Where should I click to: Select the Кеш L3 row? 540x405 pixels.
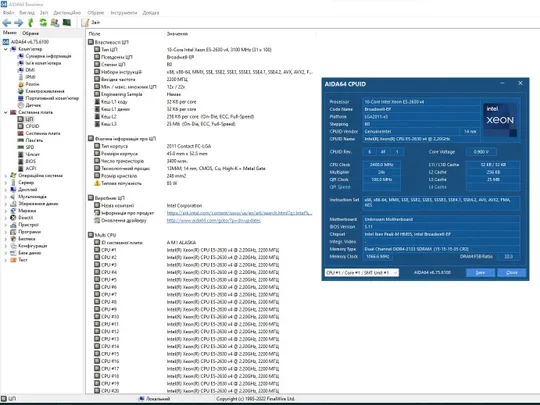pyautogui.click(x=200, y=124)
